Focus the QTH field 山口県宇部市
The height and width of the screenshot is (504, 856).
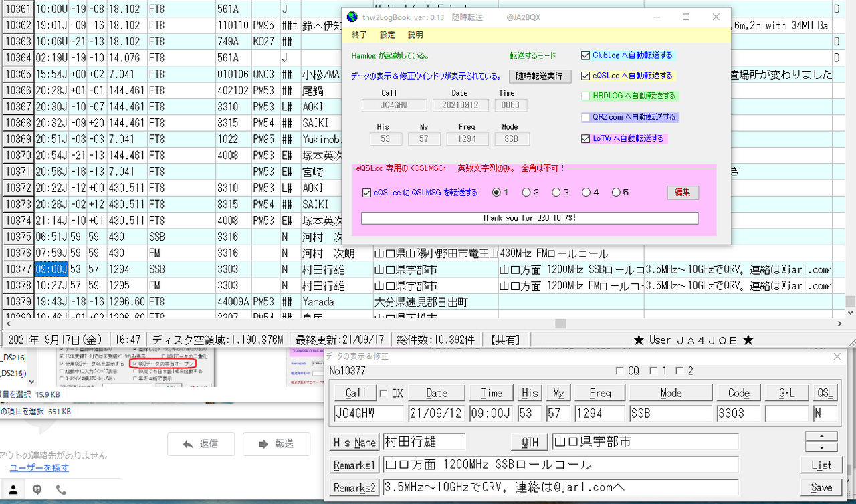[645, 442]
